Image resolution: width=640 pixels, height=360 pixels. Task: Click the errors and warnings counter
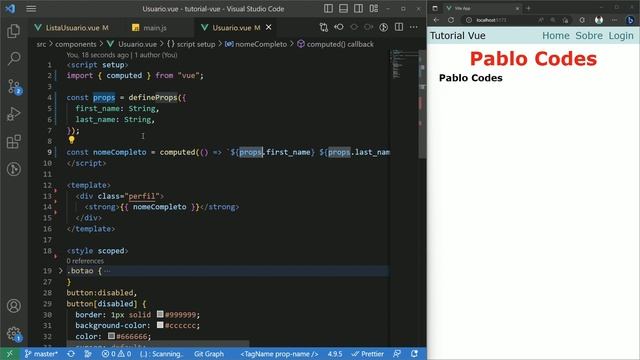(x=116, y=354)
